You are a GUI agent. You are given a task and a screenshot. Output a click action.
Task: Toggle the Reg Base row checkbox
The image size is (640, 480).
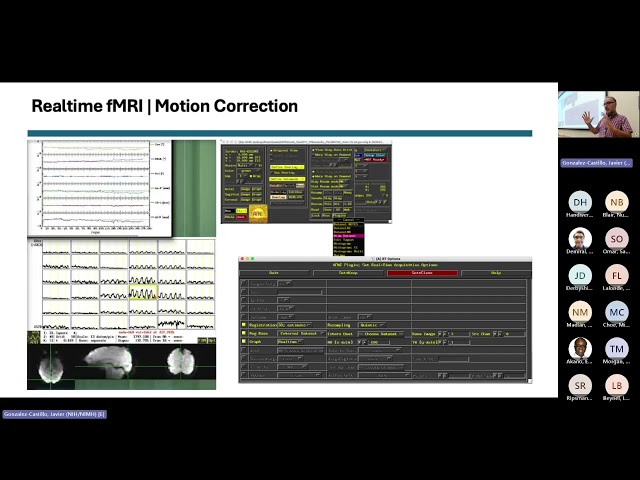[x=244, y=333]
